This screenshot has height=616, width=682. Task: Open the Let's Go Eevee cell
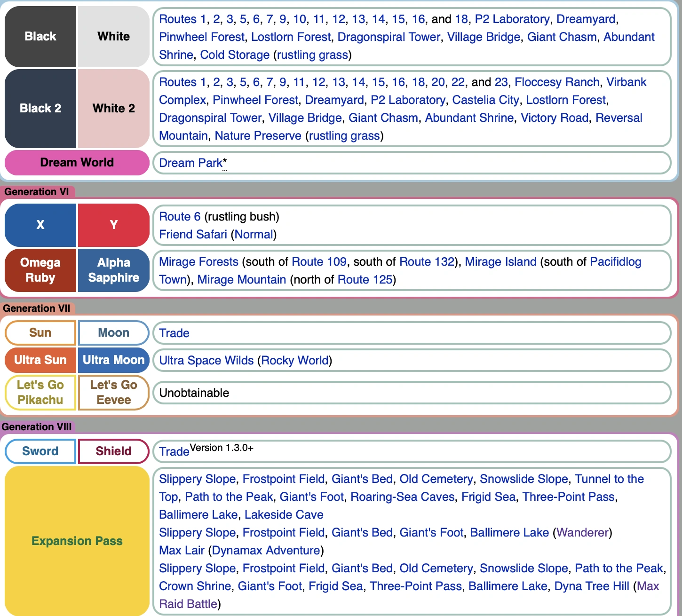point(114,393)
